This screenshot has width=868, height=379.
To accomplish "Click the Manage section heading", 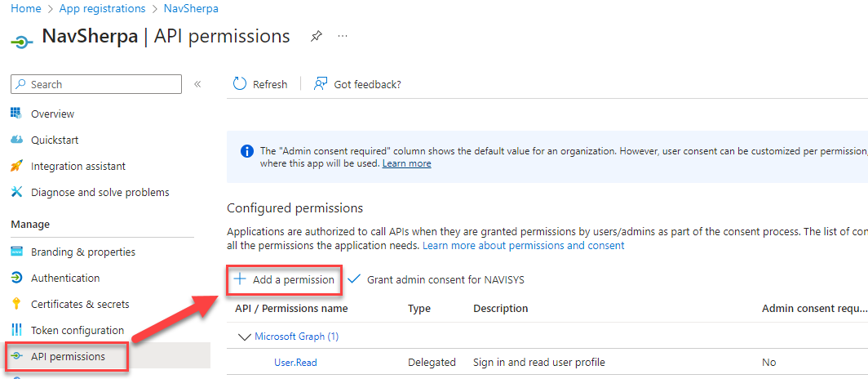I will tap(30, 225).
